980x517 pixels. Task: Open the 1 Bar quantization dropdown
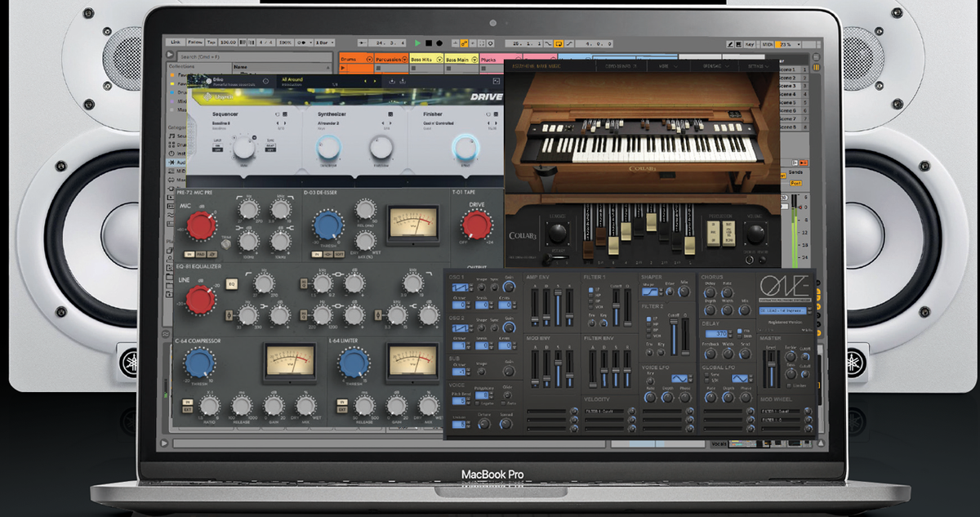(325, 42)
